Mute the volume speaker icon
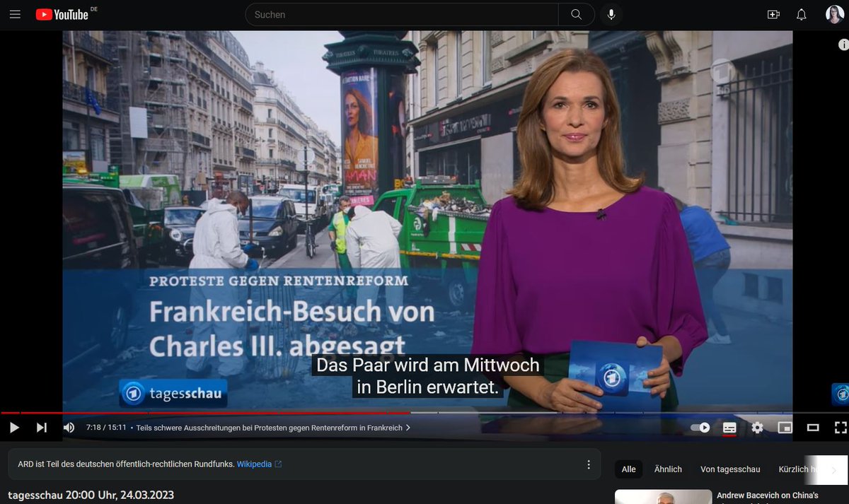The image size is (849, 504). [x=69, y=427]
